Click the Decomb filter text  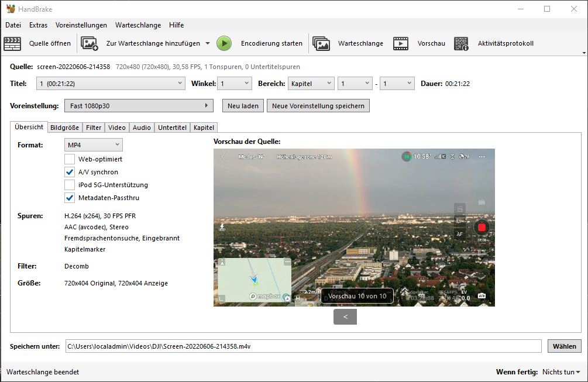pyautogui.click(x=77, y=266)
